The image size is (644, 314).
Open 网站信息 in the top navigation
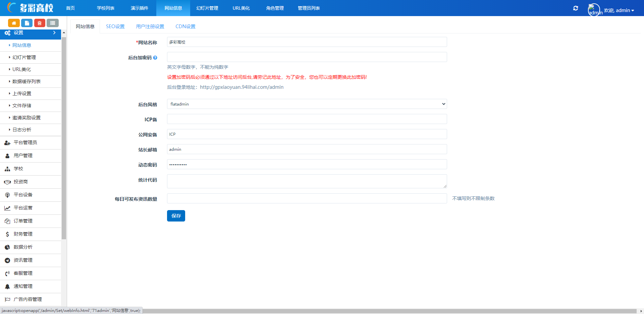pyautogui.click(x=173, y=8)
